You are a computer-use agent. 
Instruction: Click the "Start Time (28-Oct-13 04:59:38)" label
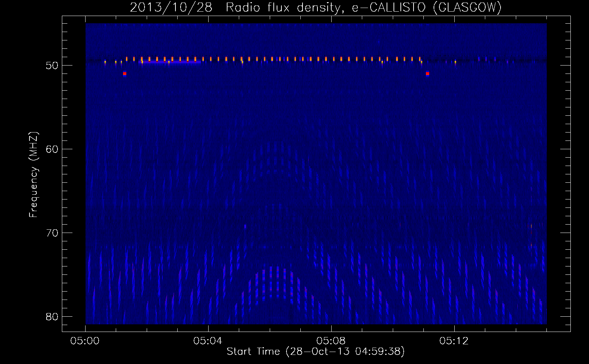[x=316, y=351]
